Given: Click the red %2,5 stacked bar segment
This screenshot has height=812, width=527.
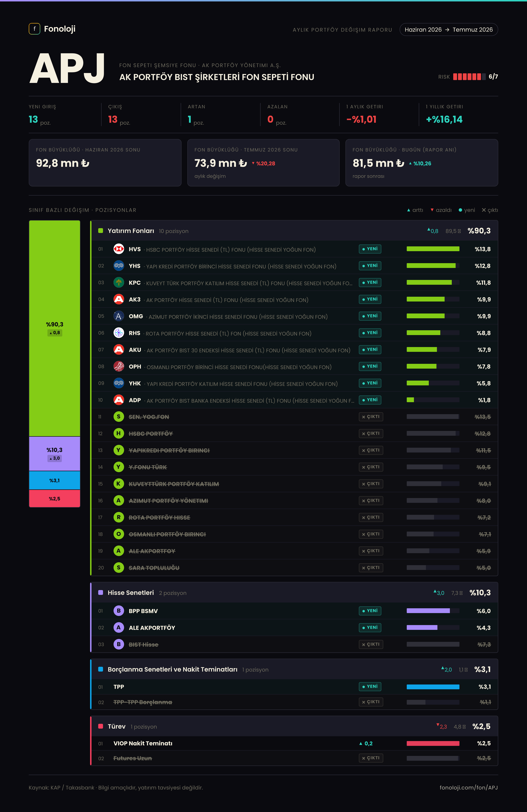Looking at the screenshot, I should 55,499.
